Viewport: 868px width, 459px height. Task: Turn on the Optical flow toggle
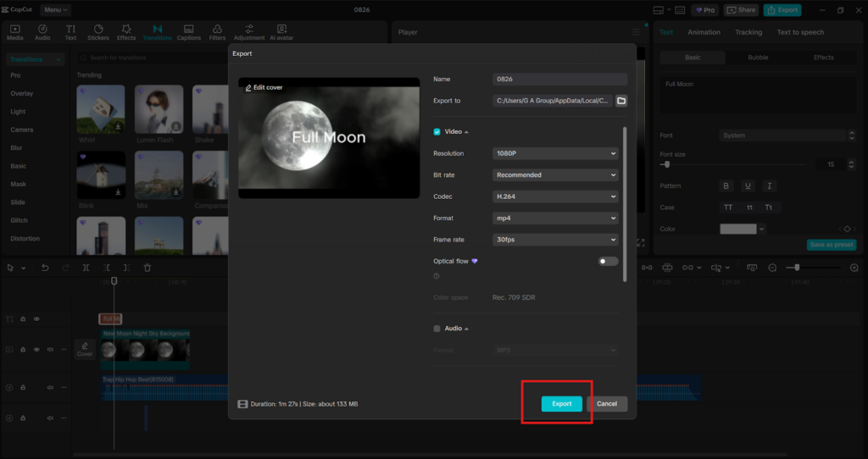pos(608,262)
